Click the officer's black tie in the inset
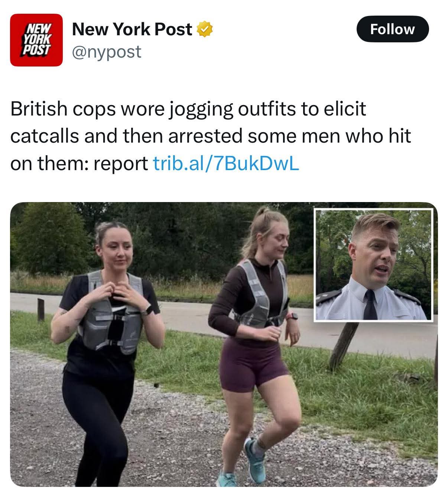This screenshot has width=448, height=504. tap(370, 305)
